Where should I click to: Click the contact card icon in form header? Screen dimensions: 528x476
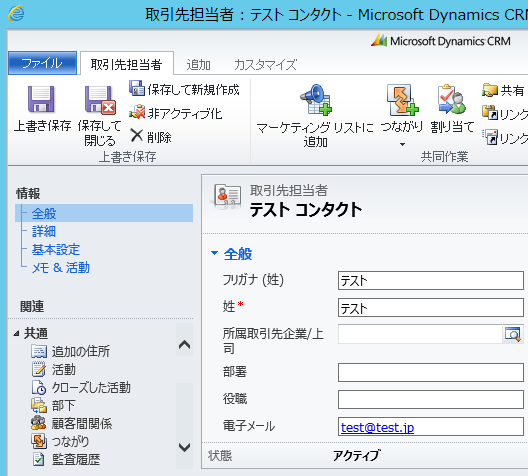tap(226, 197)
